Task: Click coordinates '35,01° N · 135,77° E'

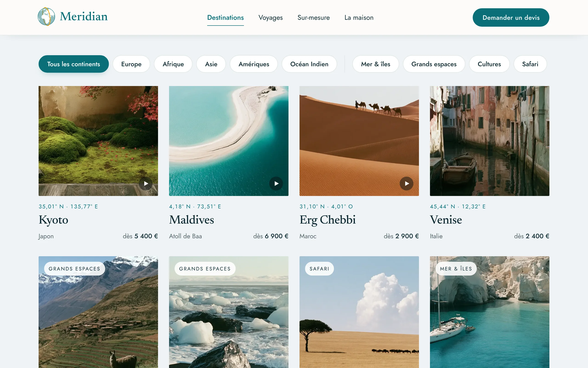Action: tap(68, 206)
